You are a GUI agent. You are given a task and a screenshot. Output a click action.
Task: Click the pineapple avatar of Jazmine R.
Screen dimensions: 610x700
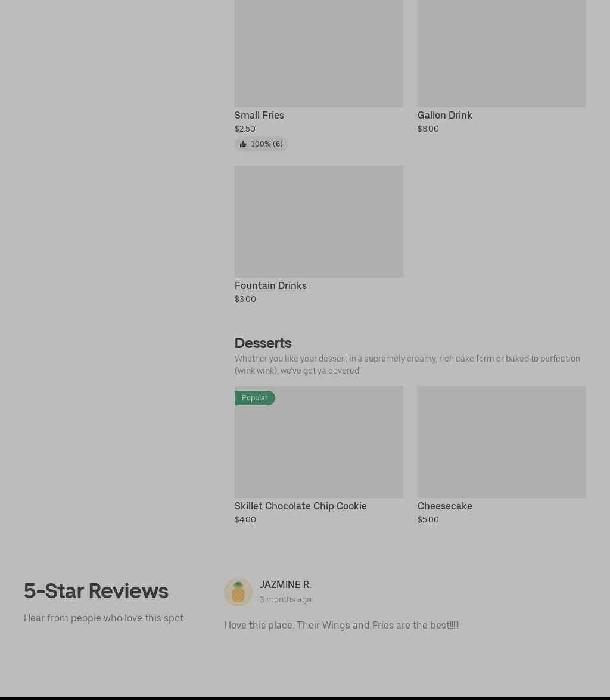[x=238, y=592]
